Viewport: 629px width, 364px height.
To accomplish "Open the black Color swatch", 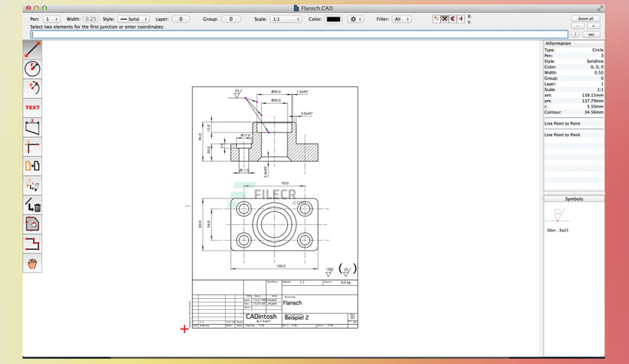I will click(333, 19).
